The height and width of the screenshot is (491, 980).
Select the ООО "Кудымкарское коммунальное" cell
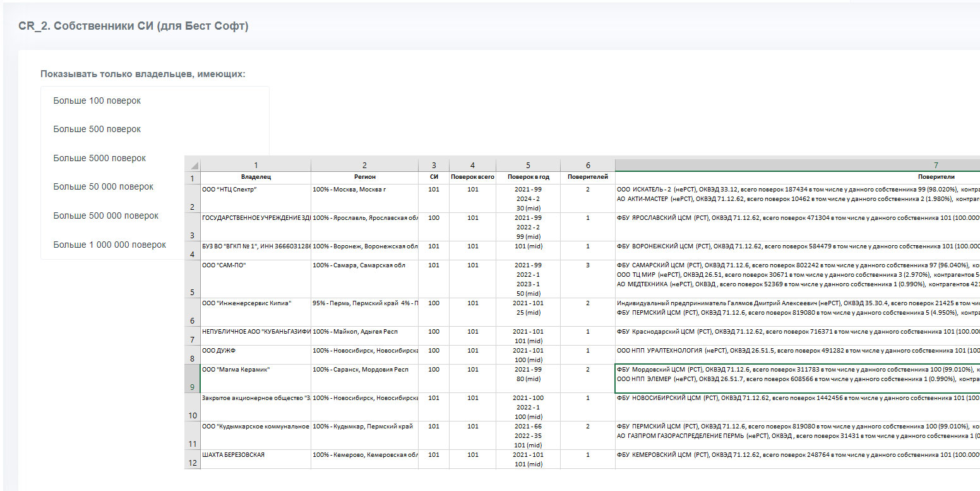click(x=256, y=435)
